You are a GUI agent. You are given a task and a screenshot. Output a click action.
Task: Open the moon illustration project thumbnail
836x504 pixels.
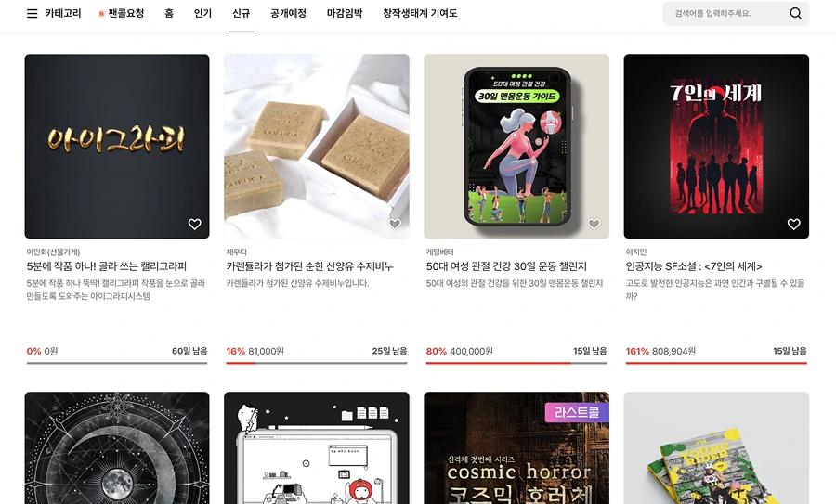[117, 448]
